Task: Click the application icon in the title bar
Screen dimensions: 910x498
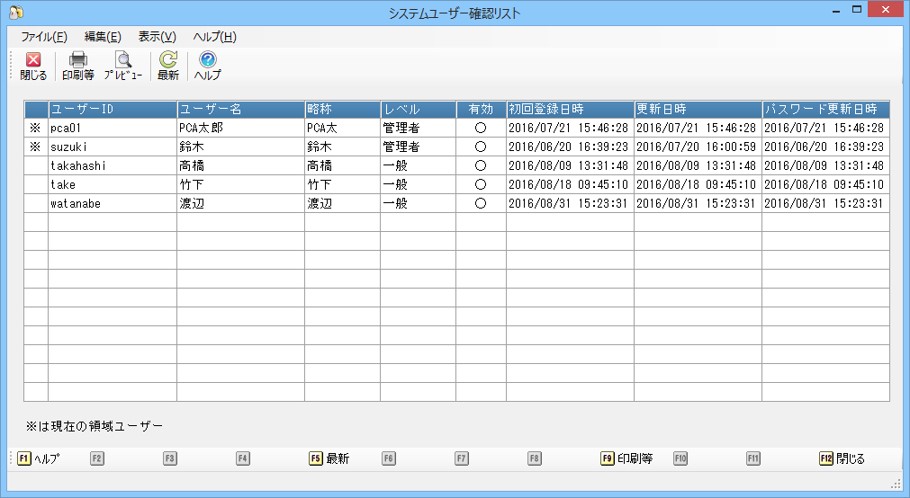Action: pos(14,12)
